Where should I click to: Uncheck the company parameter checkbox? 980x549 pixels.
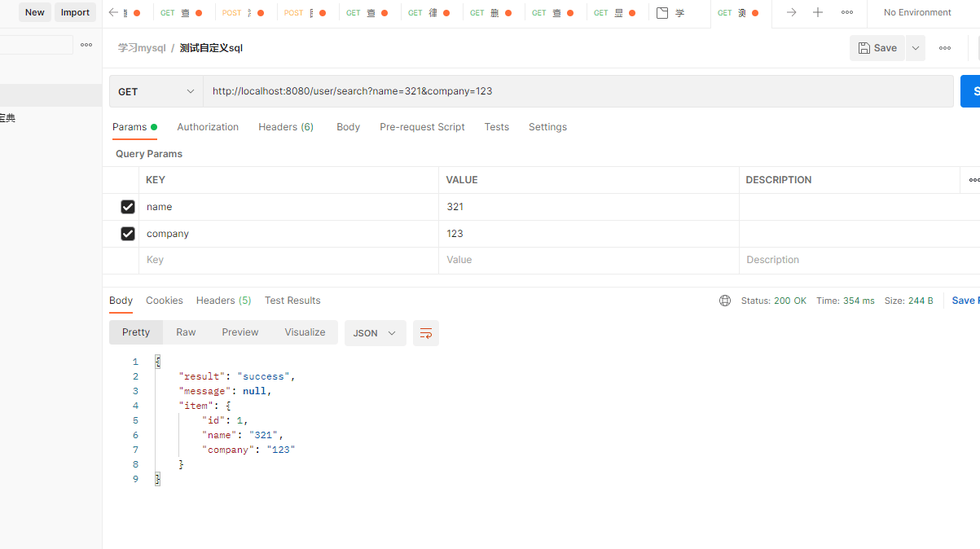(128, 234)
